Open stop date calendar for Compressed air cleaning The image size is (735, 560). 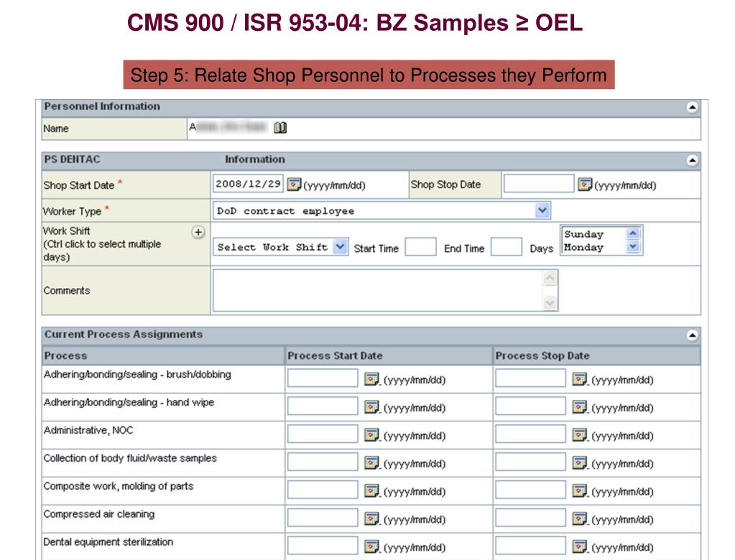coord(579,519)
